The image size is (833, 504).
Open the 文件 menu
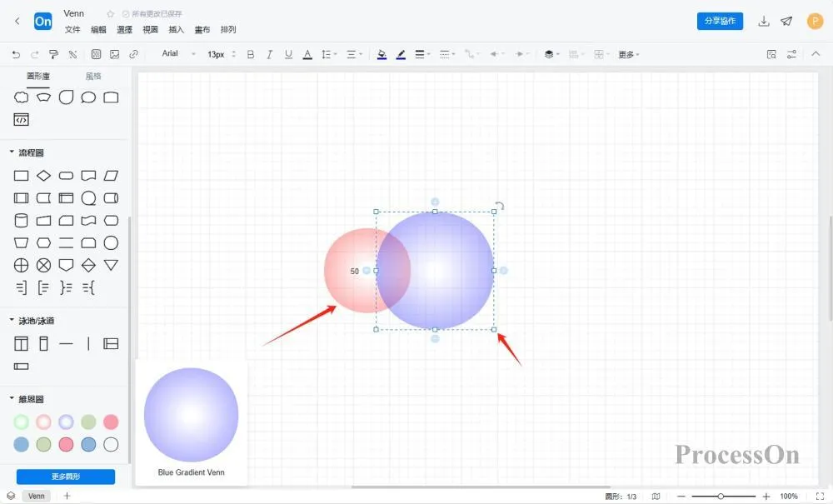[72, 30]
